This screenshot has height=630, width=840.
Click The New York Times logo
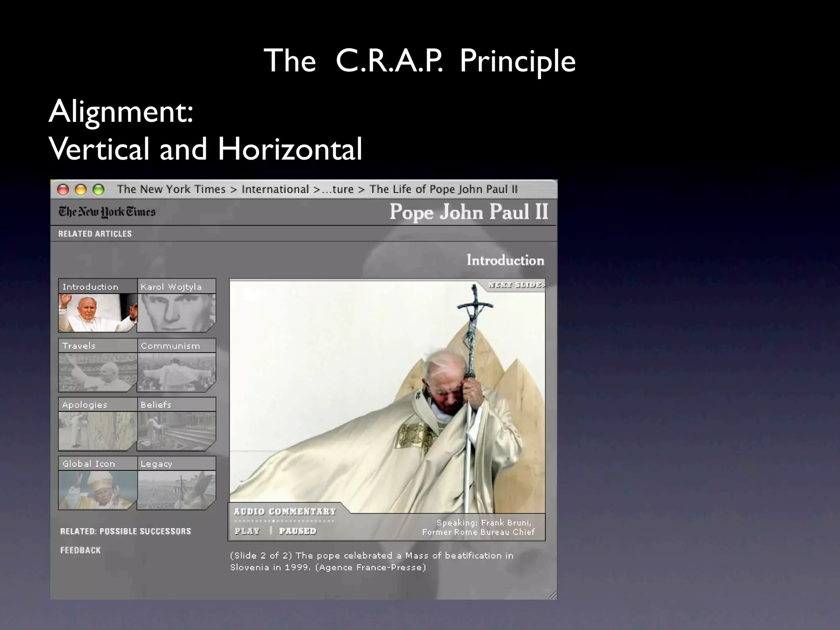coord(107,212)
